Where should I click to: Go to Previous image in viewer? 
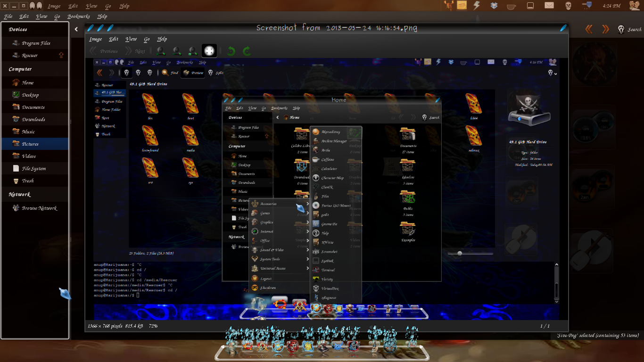click(104, 51)
